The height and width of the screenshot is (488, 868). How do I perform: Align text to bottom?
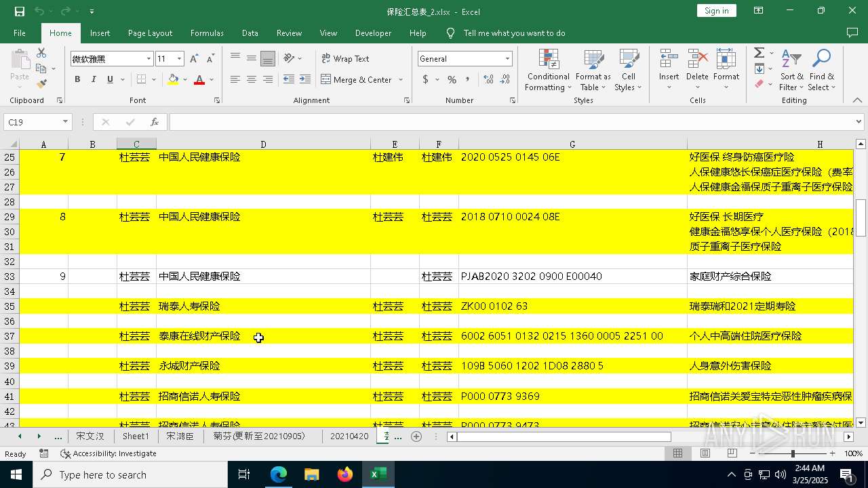(x=268, y=59)
